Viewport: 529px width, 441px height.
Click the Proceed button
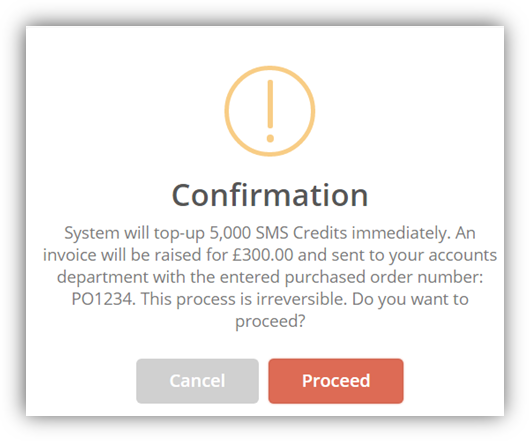[x=336, y=381]
